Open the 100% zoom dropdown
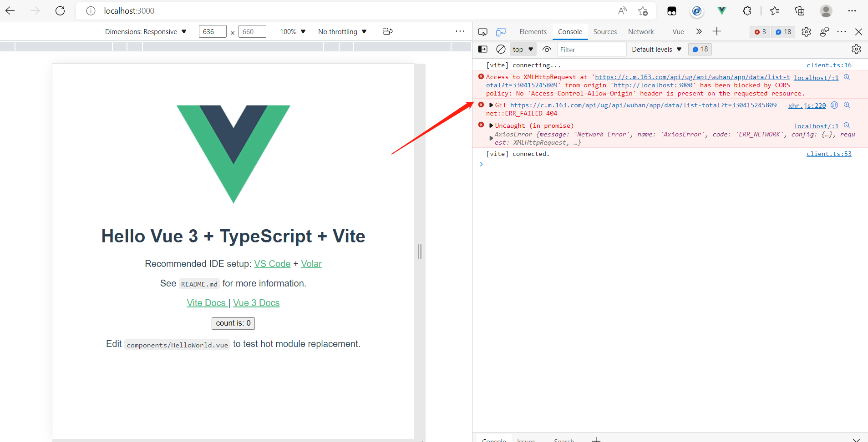 (293, 31)
